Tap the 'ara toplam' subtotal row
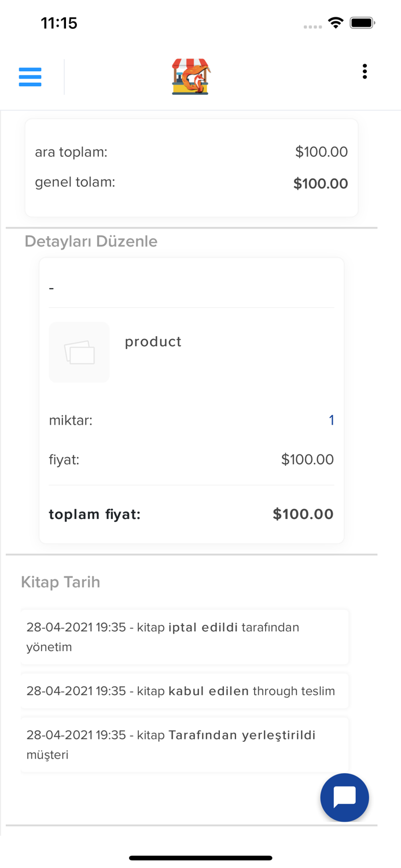The image size is (401, 868). point(191,152)
